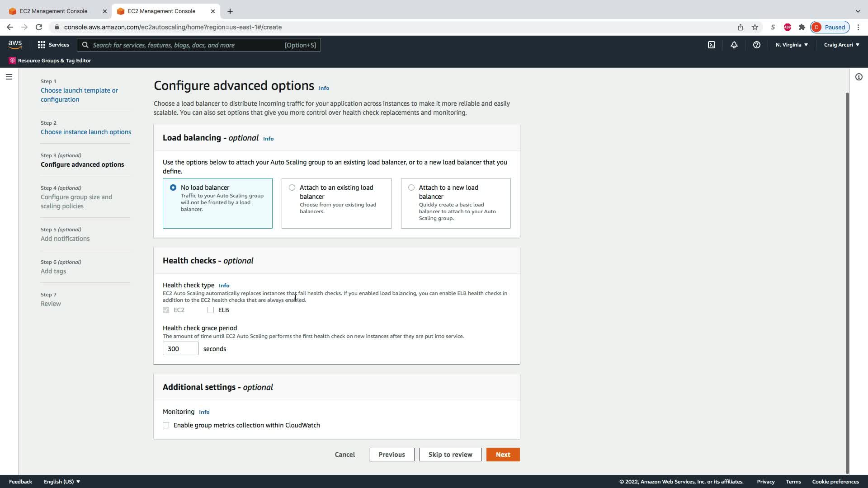Image resolution: width=868 pixels, height=488 pixels.
Task: Expand the English (US) language selector
Action: tap(62, 482)
